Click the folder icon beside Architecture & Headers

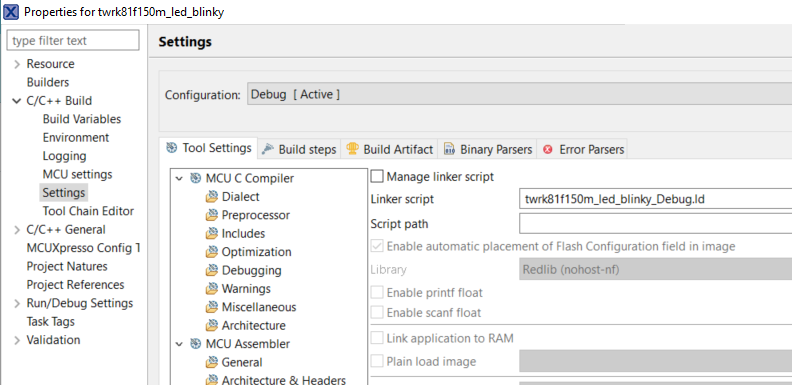coord(212,380)
